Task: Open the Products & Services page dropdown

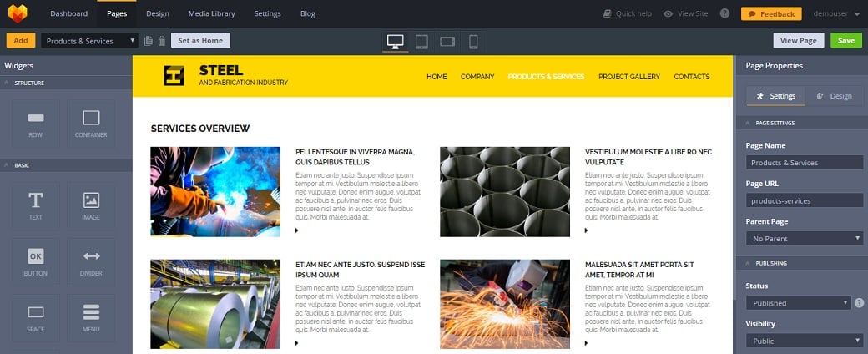Action: [90, 40]
